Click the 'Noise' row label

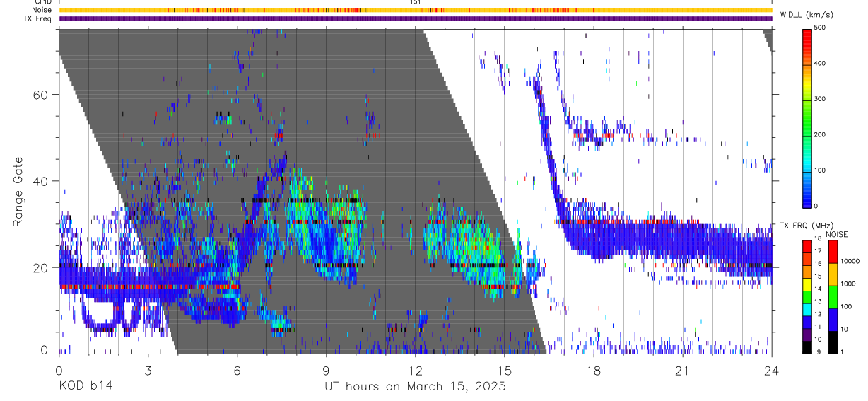[42, 10]
